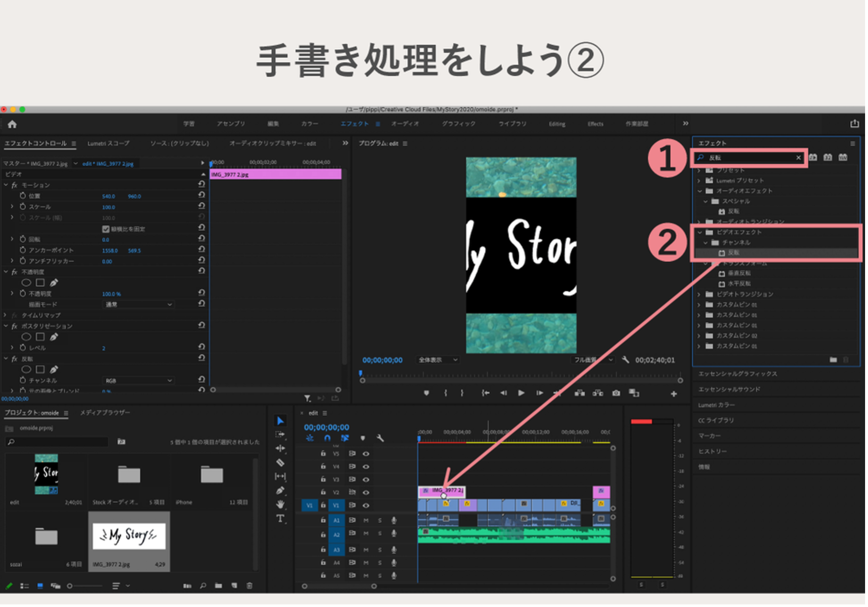Open チャンネル RGB dropdown

(x=139, y=382)
